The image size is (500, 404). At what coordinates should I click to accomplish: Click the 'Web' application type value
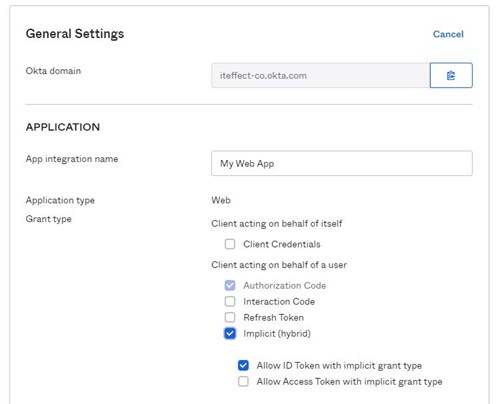coord(221,200)
